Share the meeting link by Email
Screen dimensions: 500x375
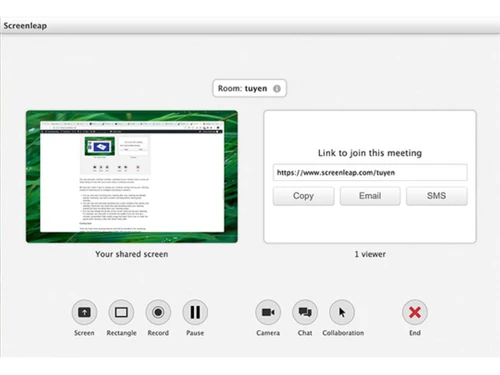tap(370, 196)
